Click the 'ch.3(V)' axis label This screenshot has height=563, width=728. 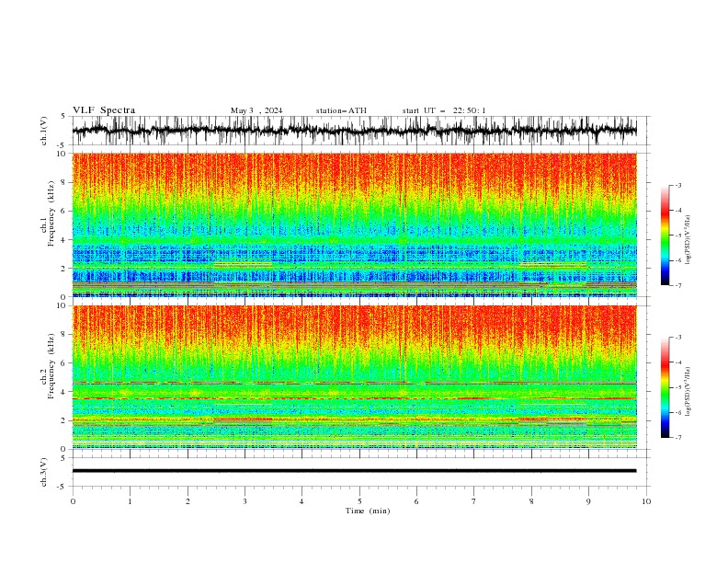coord(44,472)
